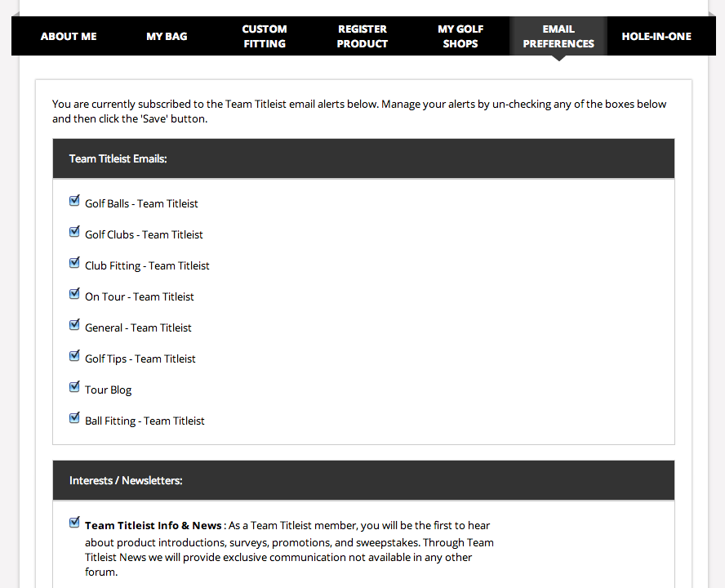Screen dimensions: 725x588
Task: Uncheck the Tour Blog checkbox
Action: point(74,387)
